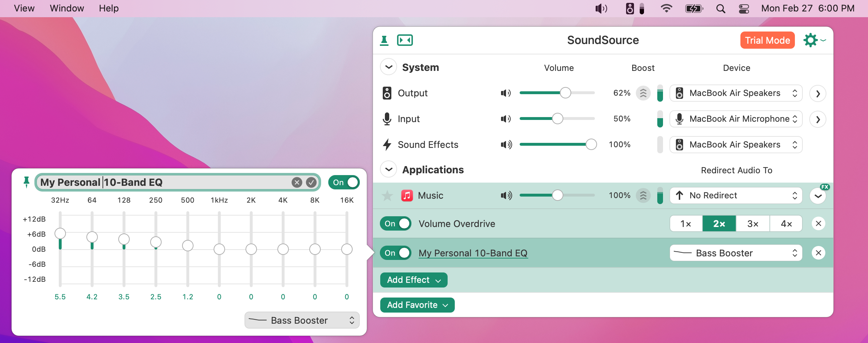The width and height of the screenshot is (868, 343).
Task: Expand Input advanced options arrow
Action: click(x=818, y=119)
